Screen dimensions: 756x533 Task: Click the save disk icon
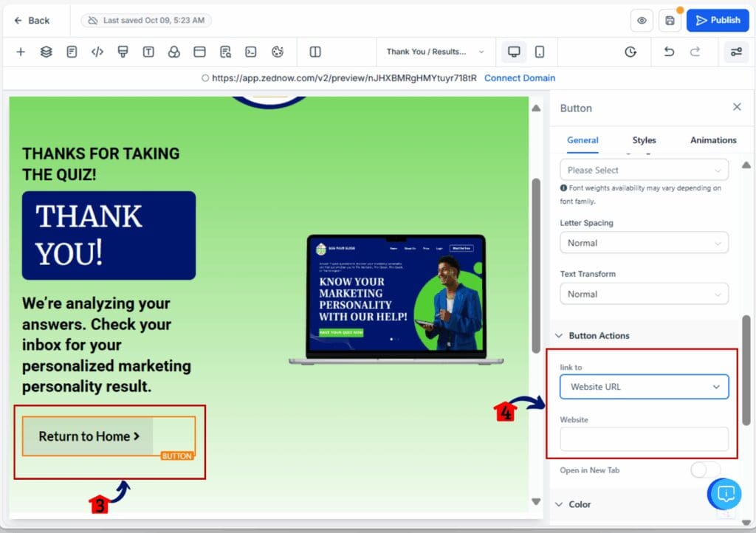pyautogui.click(x=670, y=21)
